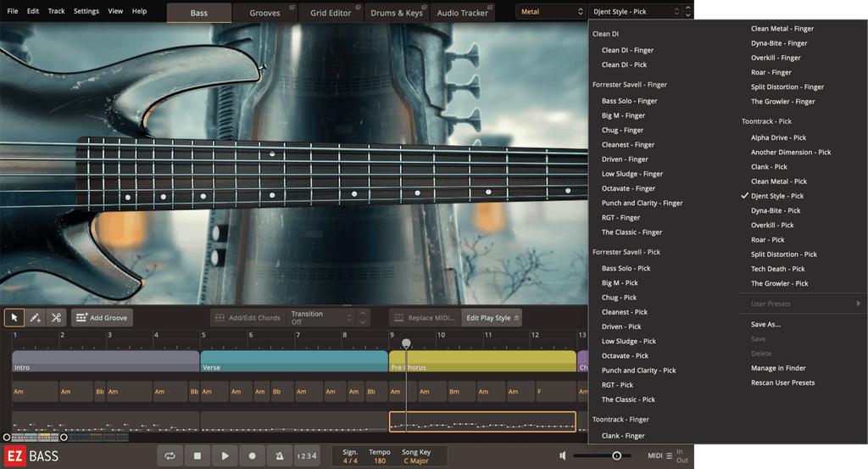Detach the Grooves tab into a window
The width and height of the screenshot is (868, 469).
(292, 7)
